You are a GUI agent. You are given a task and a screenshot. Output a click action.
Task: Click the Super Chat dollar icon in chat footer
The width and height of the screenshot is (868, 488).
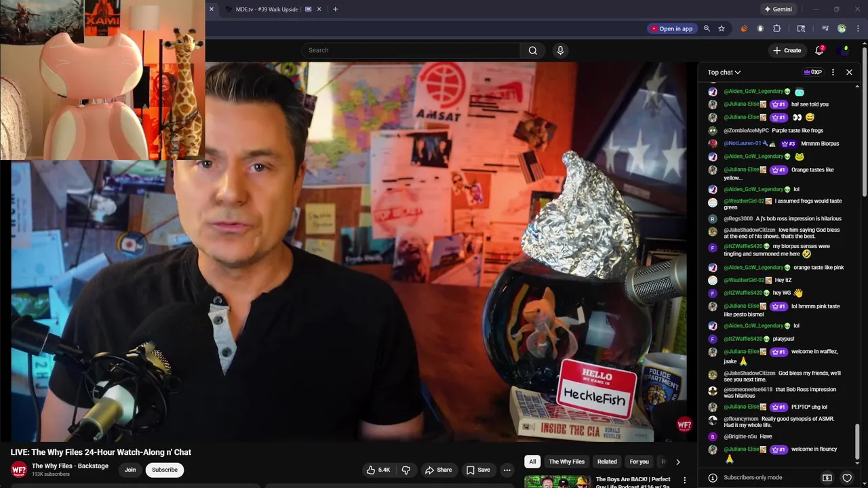click(827, 478)
